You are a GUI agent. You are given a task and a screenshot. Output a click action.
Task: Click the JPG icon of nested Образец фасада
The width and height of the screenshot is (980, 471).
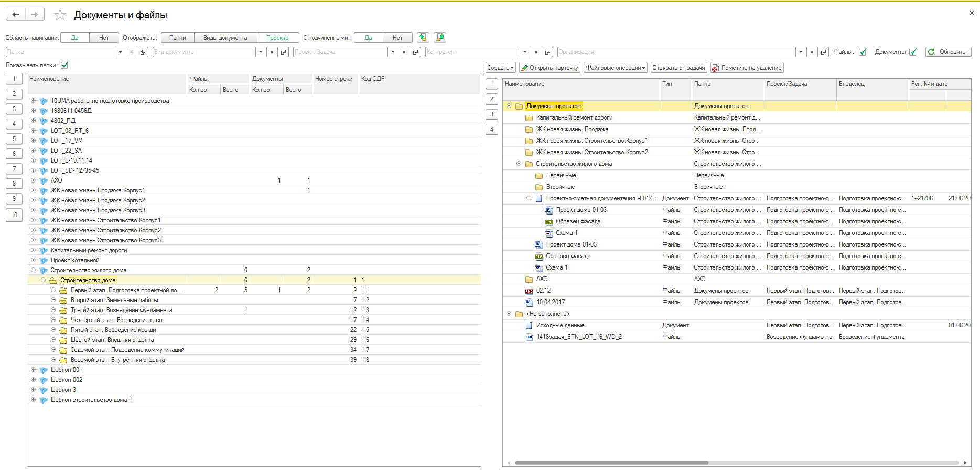(x=549, y=222)
